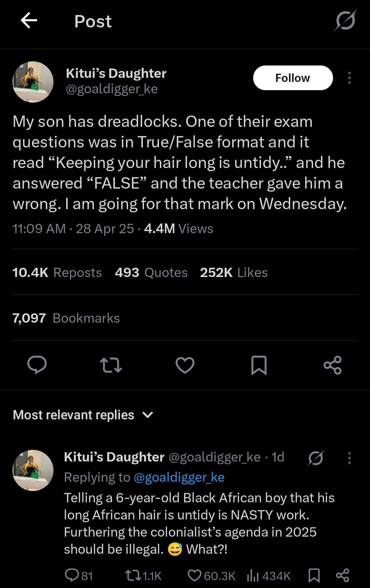Tap the Grok icon in the header
Image resolution: width=370 pixels, height=588 pixels.
pos(345,21)
